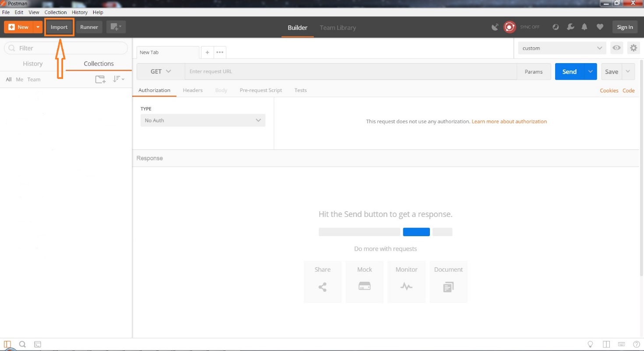Click the Mock server icon tile

pyautogui.click(x=365, y=281)
